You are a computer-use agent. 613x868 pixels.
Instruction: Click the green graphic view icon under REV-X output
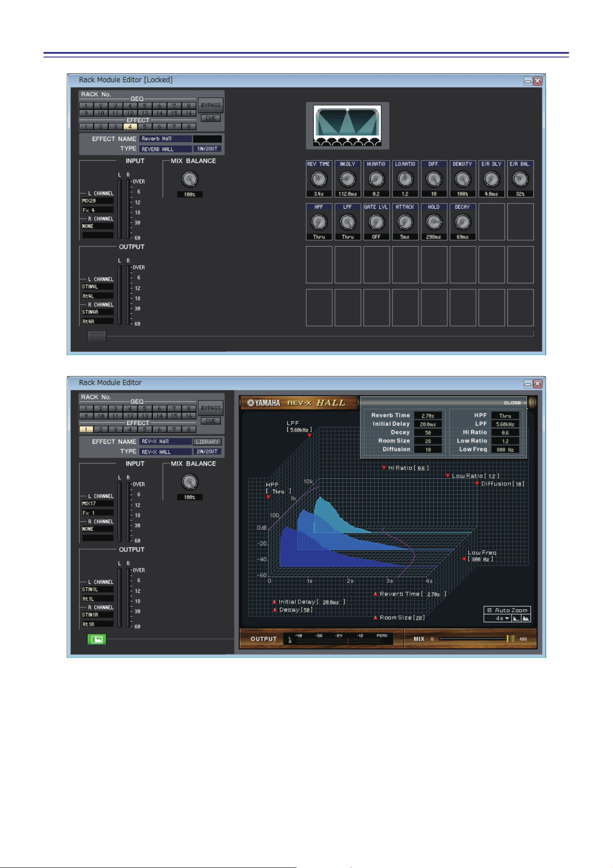97,639
